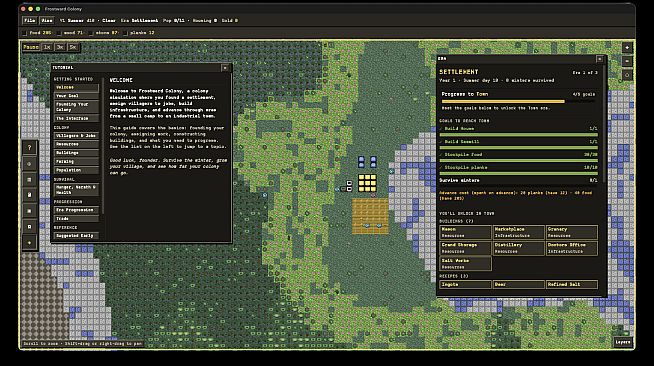Image resolution: width=654 pixels, height=366 pixels.
Task: Open the help question mark sidebar button
Action: click(29, 148)
